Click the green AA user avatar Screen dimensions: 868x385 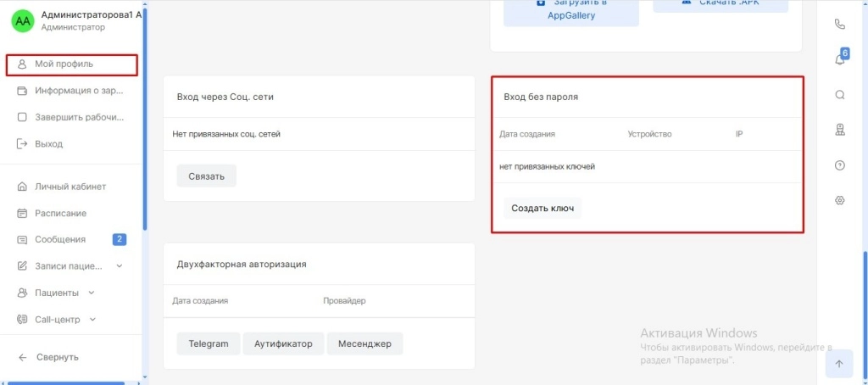coord(23,21)
